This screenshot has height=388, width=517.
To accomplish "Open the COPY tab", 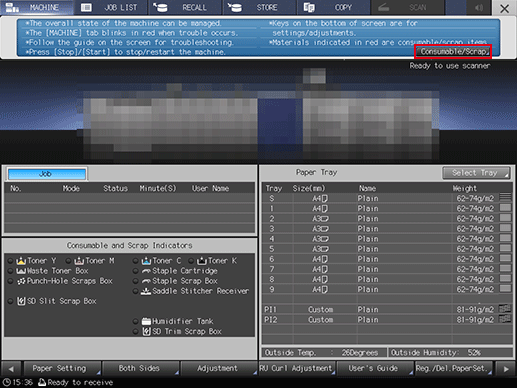I will (333, 7).
